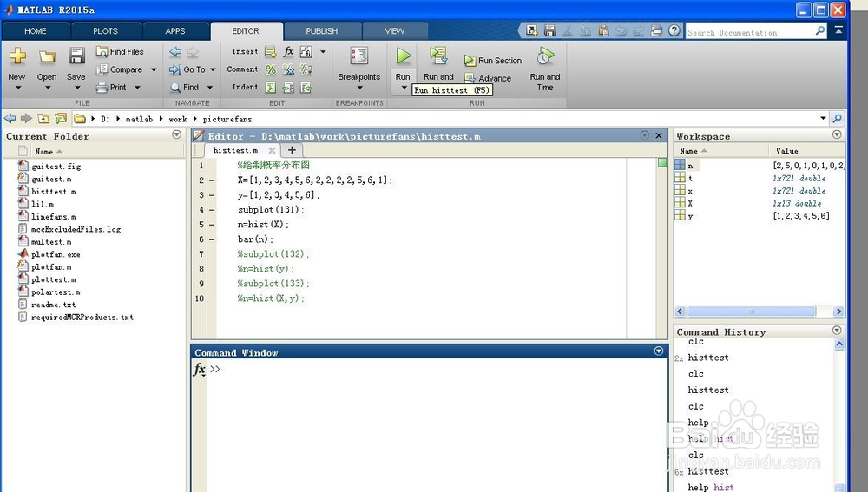Screen dimensions: 868x492
Task: Switch to the HOME tab
Action: click(36, 31)
